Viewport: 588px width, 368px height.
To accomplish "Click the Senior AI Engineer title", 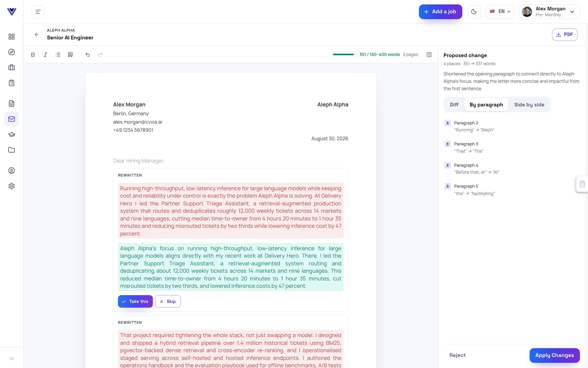I will tap(70, 38).
